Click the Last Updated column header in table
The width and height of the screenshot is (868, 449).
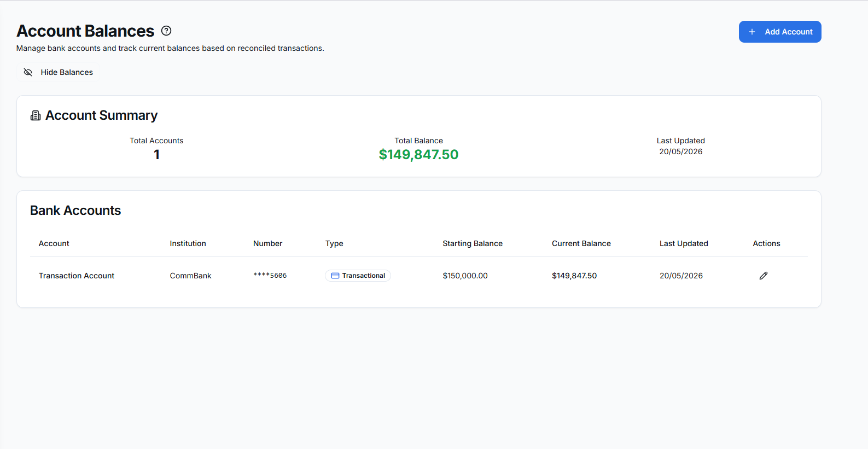(x=684, y=243)
